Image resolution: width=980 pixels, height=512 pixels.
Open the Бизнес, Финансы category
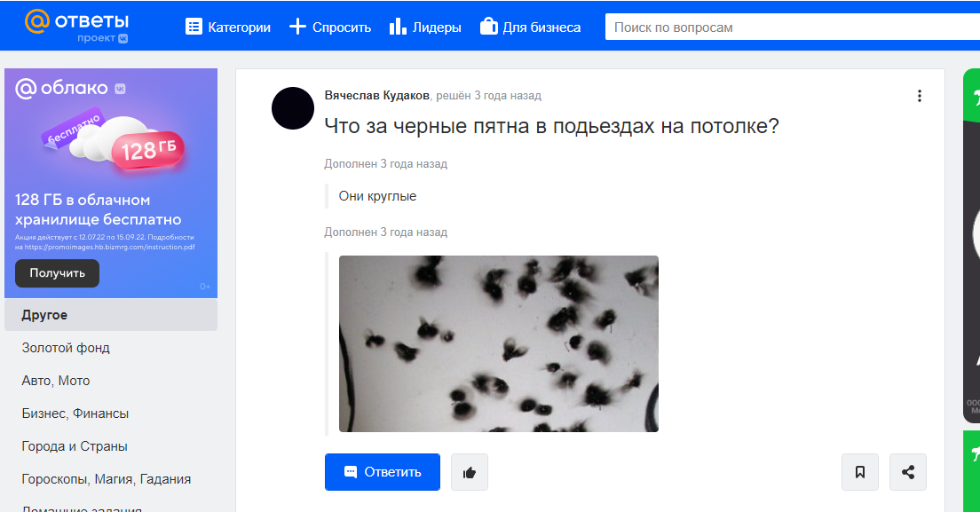click(x=75, y=414)
